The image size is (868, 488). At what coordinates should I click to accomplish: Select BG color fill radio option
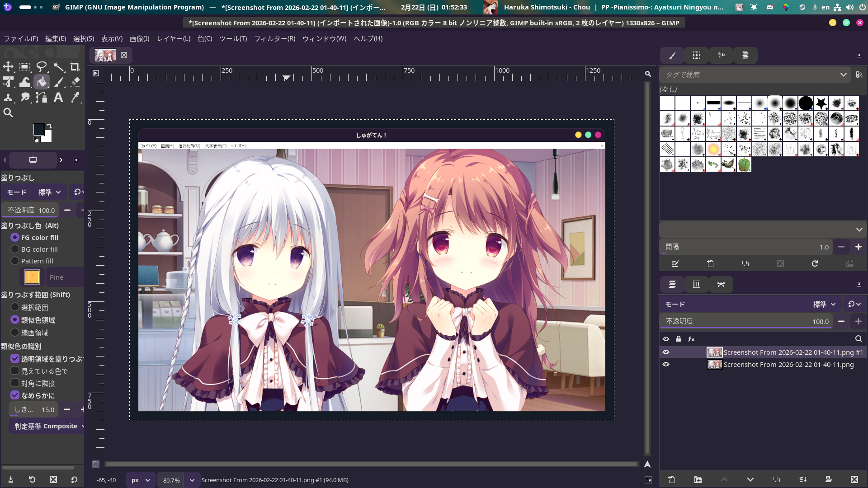(15, 249)
